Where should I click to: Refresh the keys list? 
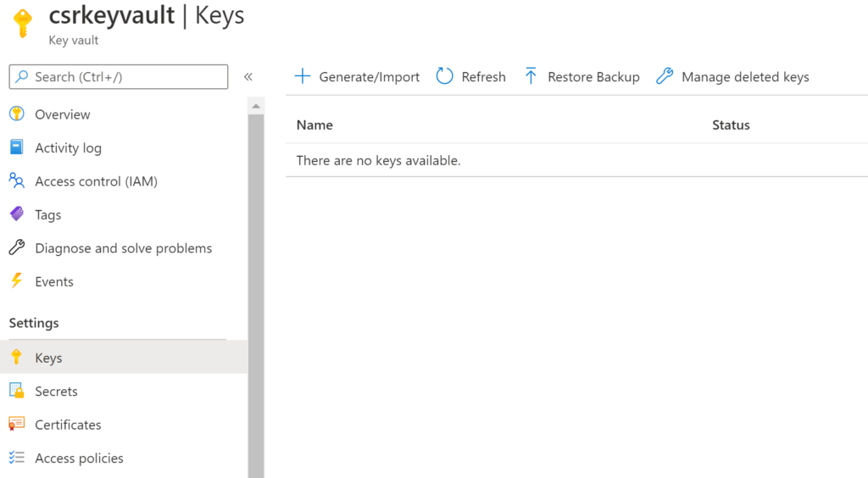(x=470, y=77)
